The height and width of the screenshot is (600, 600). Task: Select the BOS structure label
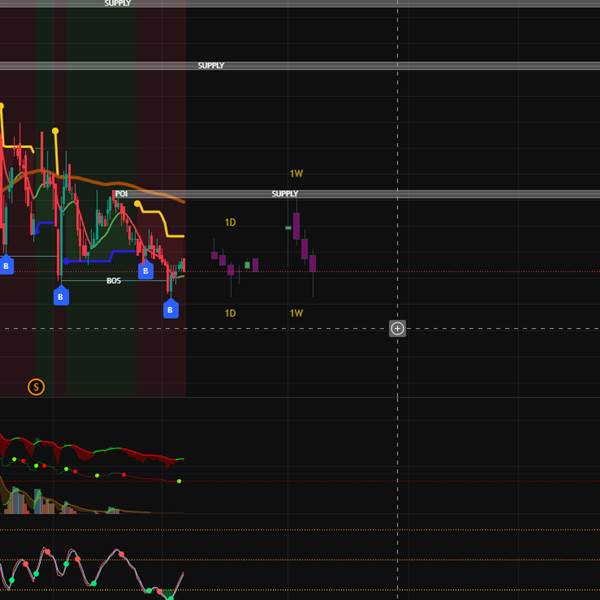113,280
